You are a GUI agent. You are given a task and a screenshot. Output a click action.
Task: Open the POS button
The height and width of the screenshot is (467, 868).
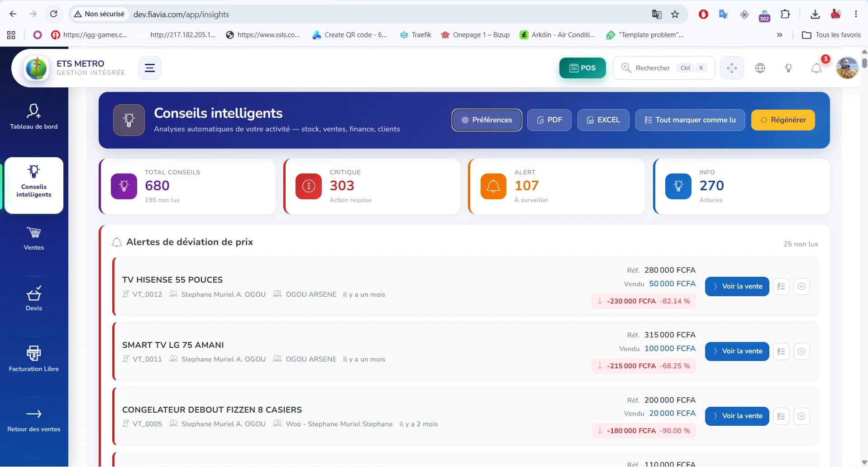click(582, 68)
